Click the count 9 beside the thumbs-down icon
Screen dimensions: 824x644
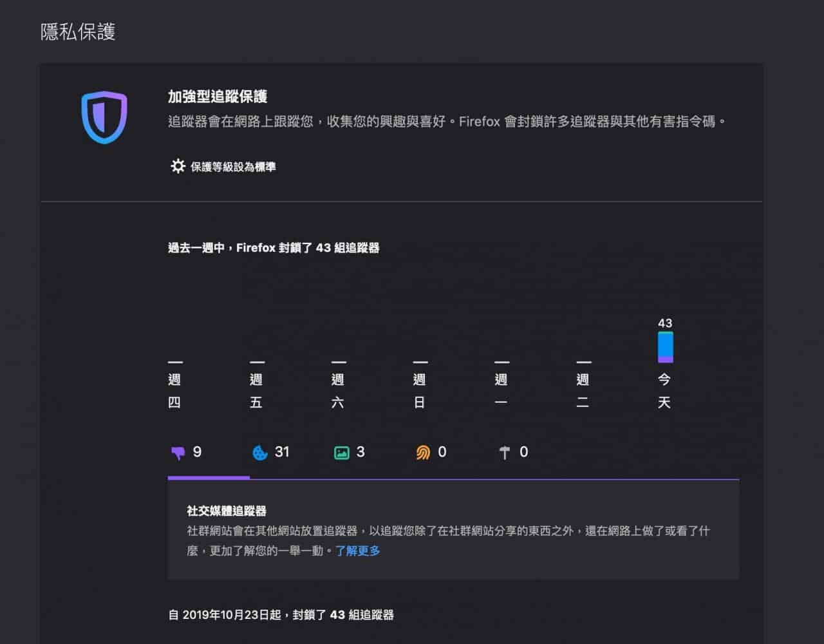point(197,452)
